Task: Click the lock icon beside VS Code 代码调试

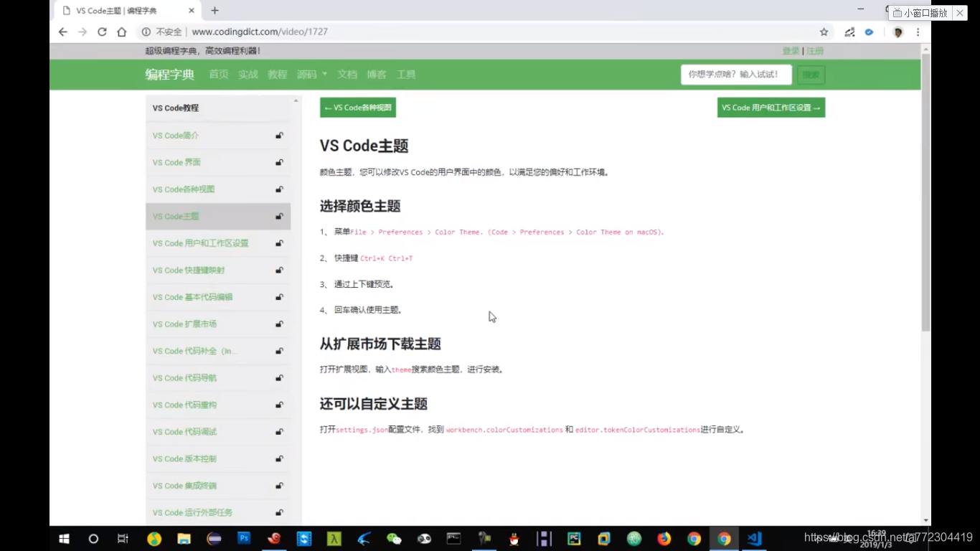Action: (279, 432)
